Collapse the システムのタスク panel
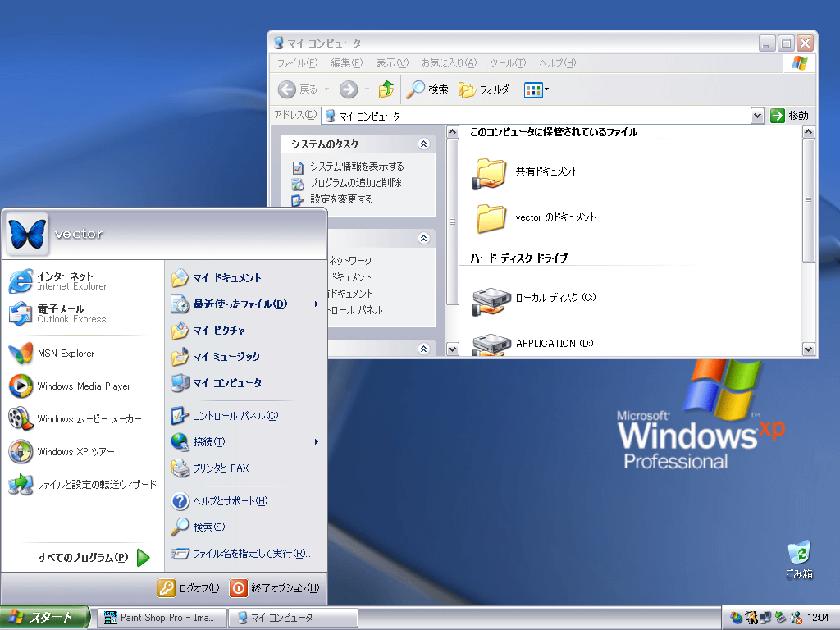 pyautogui.click(x=424, y=144)
